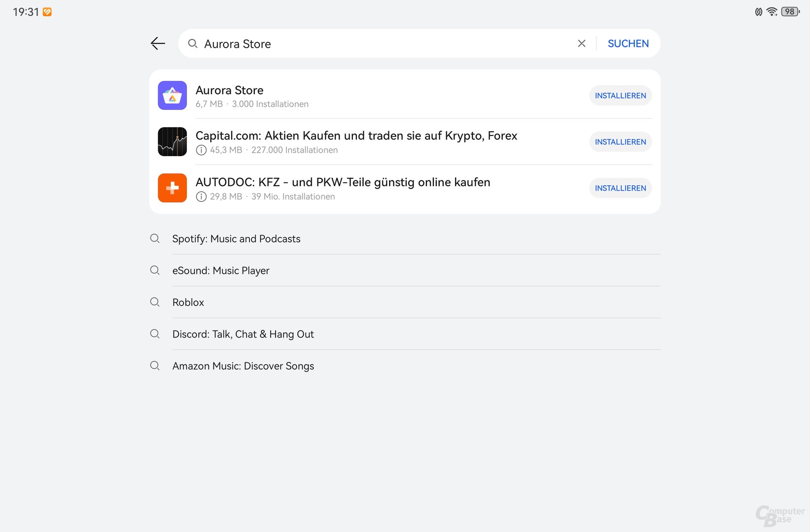Open the Aurora Store app icon
This screenshot has height=532, width=810.
coord(172,96)
